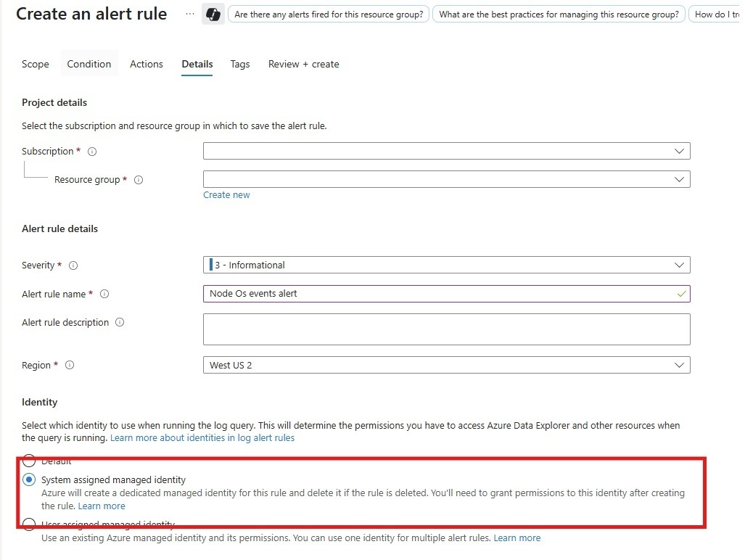Click the info icon beside Alert rule description

pyautogui.click(x=121, y=322)
